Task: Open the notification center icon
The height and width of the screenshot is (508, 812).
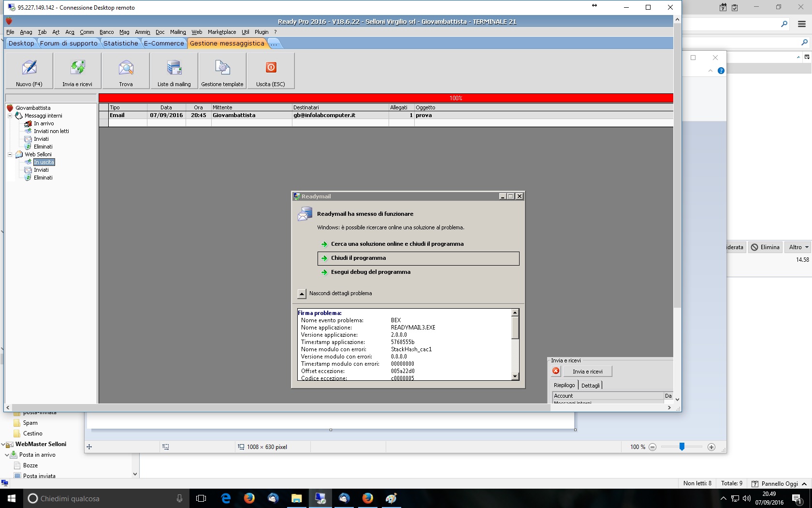Action: click(x=797, y=498)
